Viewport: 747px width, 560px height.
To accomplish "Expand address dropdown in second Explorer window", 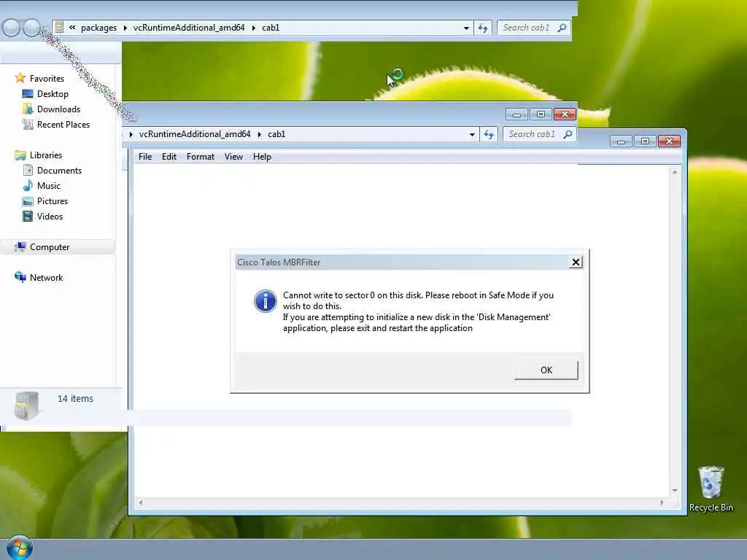I will 472,135.
